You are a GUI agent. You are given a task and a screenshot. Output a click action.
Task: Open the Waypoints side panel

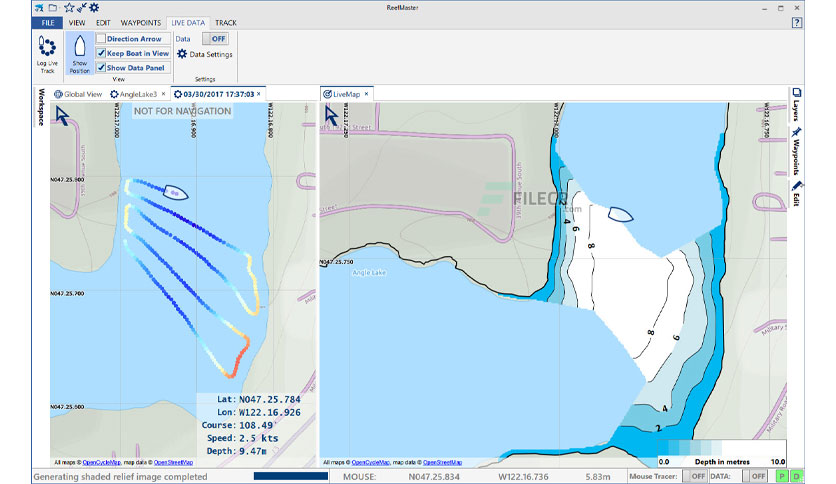point(796,151)
